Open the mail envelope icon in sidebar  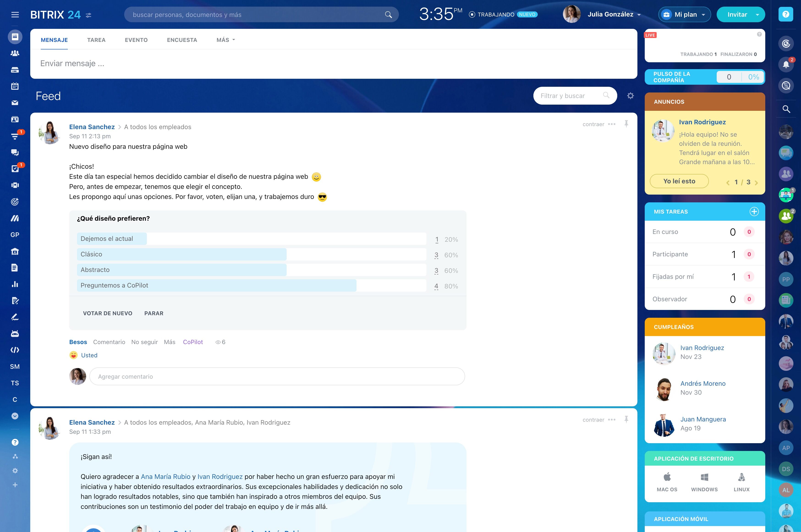[x=15, y=103]
